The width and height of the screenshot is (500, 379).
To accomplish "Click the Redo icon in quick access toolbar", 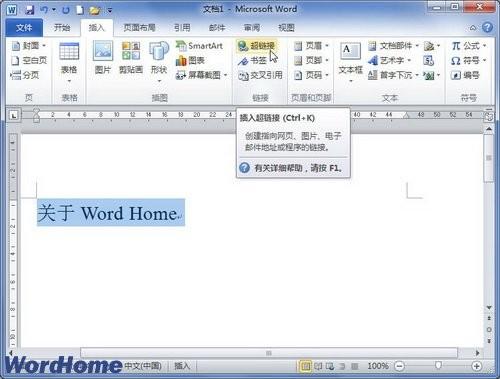I will point(66,10).
